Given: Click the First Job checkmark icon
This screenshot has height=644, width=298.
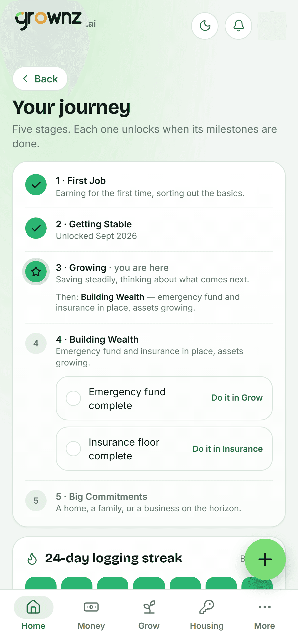Looking at the screenshot, I should [36, 185].
